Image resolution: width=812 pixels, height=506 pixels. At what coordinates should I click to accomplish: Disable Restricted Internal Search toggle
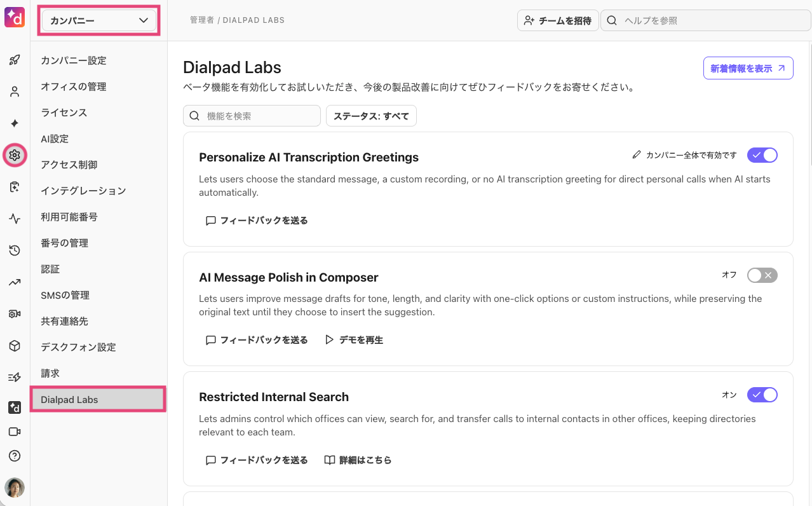pyautogui.click(x=762, y=395)
